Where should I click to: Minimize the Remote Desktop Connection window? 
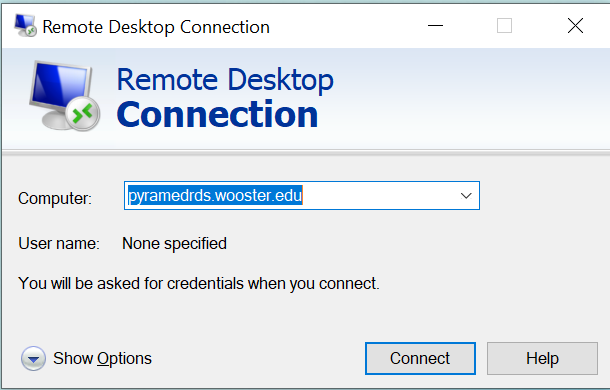[x=435, y=26]
